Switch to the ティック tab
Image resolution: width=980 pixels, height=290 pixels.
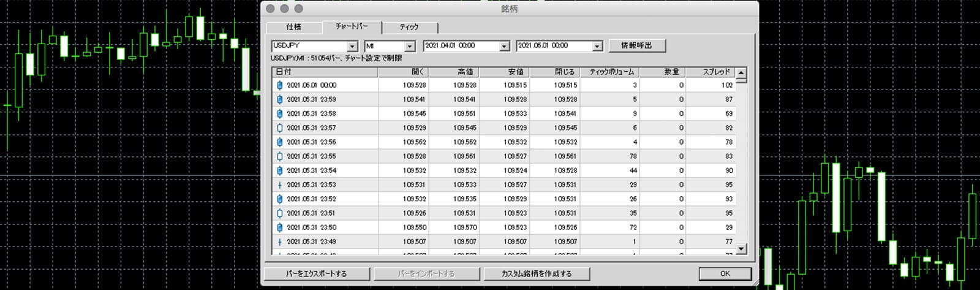pyautogui.click(x=409, y=27)
